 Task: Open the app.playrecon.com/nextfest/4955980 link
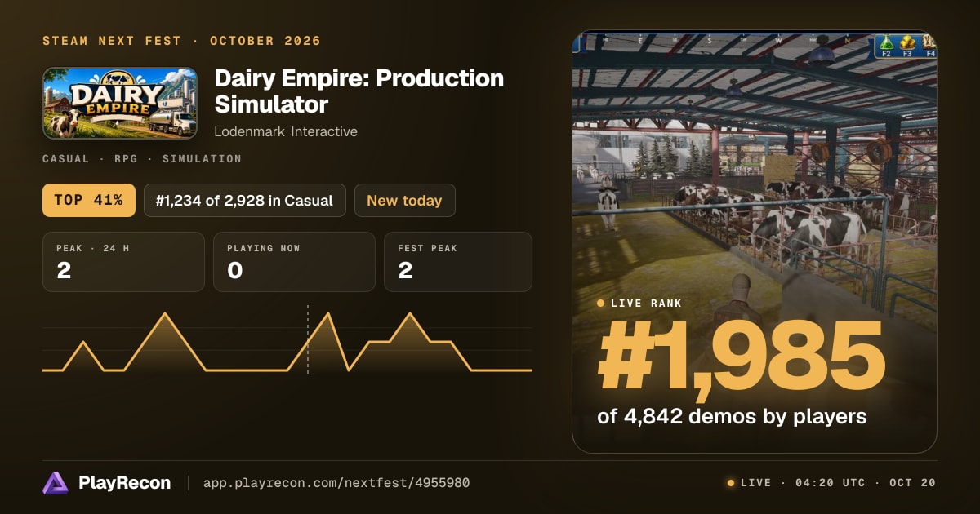tap(336, 483)
